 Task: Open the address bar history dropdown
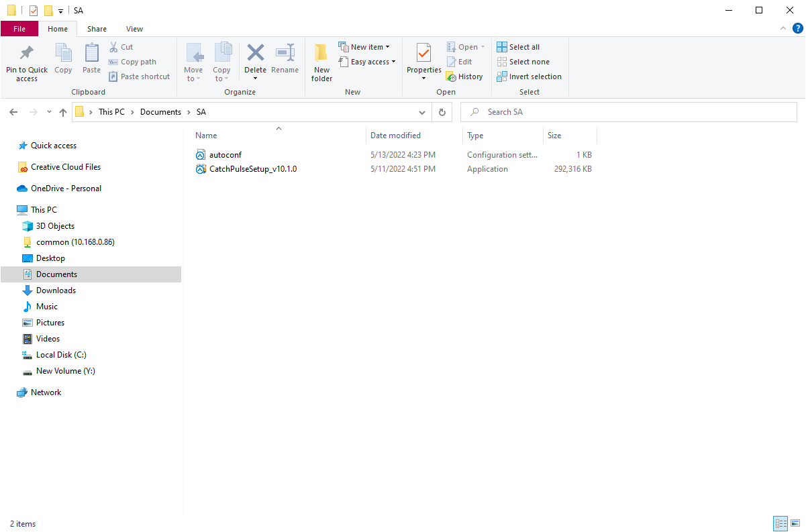[x=422, y=112]
